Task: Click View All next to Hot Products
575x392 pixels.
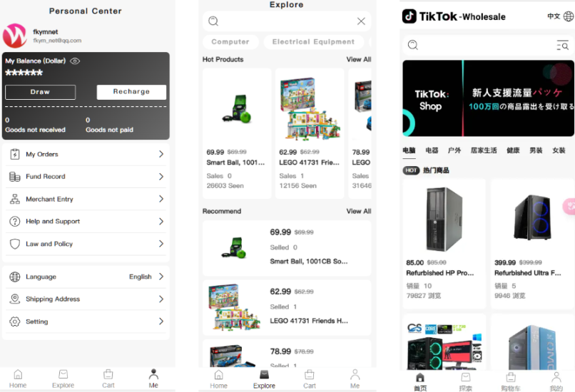Action: tap(359, 59)
